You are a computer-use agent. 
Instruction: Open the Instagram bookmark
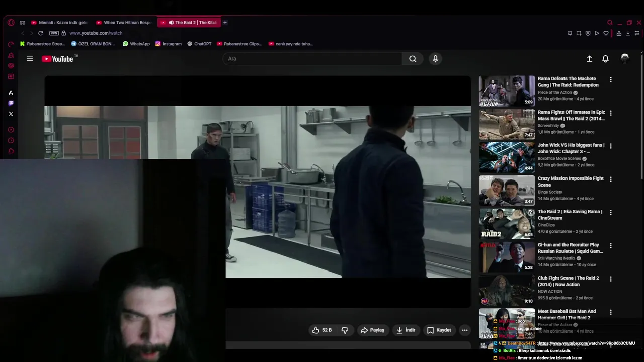coord(168,44)
